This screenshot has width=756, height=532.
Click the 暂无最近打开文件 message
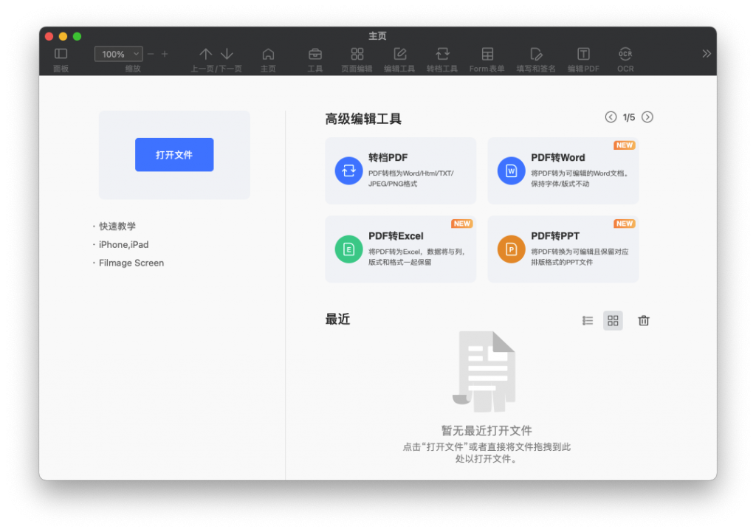click(x=487, y=430)
